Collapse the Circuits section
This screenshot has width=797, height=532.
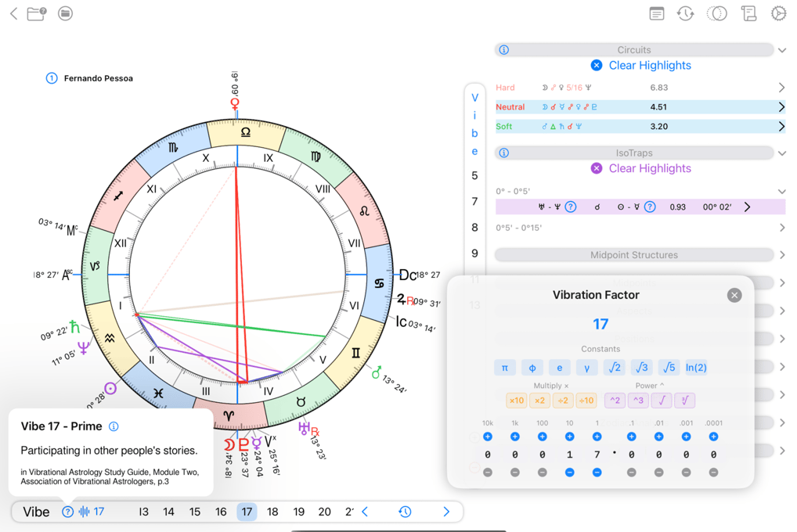pyautogui.click(x=782, y=50)
